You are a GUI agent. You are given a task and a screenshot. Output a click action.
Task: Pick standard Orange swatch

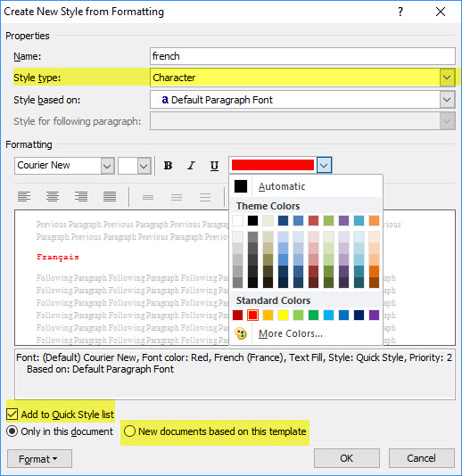point(268,316)
